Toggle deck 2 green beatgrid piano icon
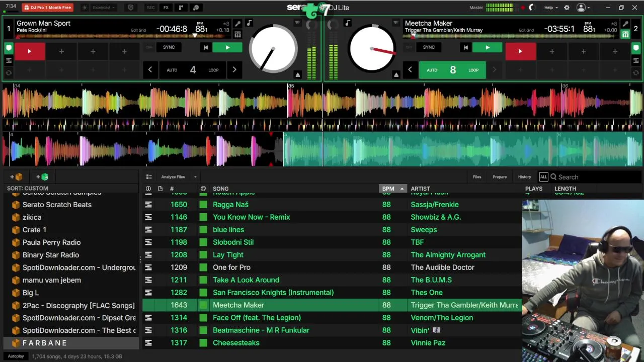The width and height of the screenshot is (644, 362). [x=625, y=35]
